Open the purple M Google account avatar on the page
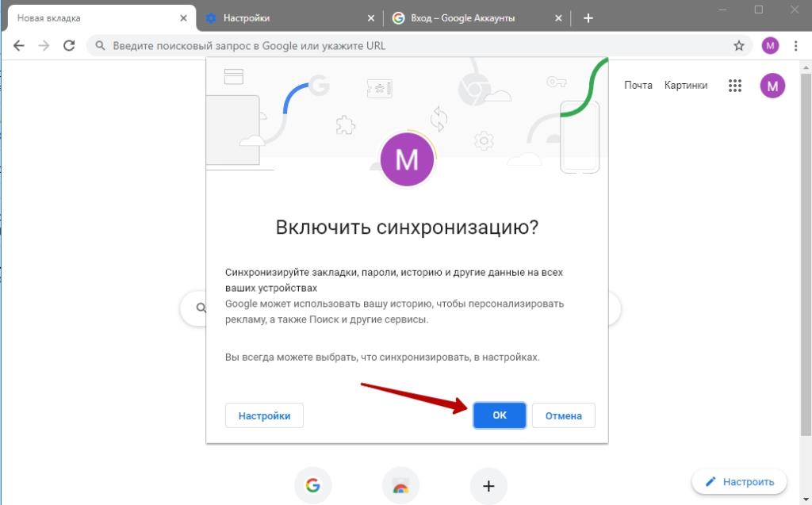812x505 pixels. [772, 86]
